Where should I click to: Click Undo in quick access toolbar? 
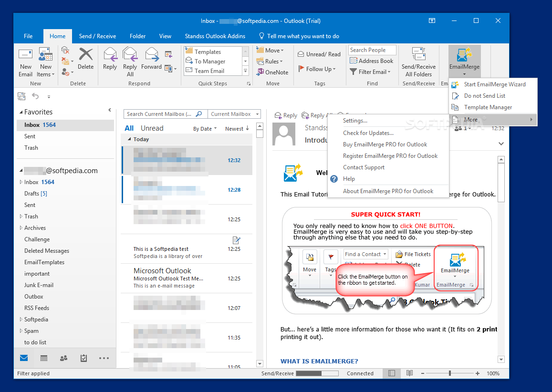35,96
